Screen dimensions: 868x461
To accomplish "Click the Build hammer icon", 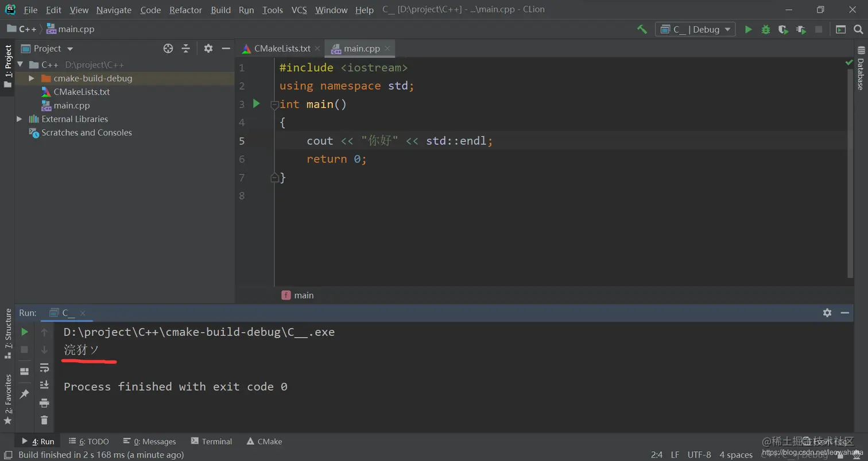I will [x=642, y=29].
